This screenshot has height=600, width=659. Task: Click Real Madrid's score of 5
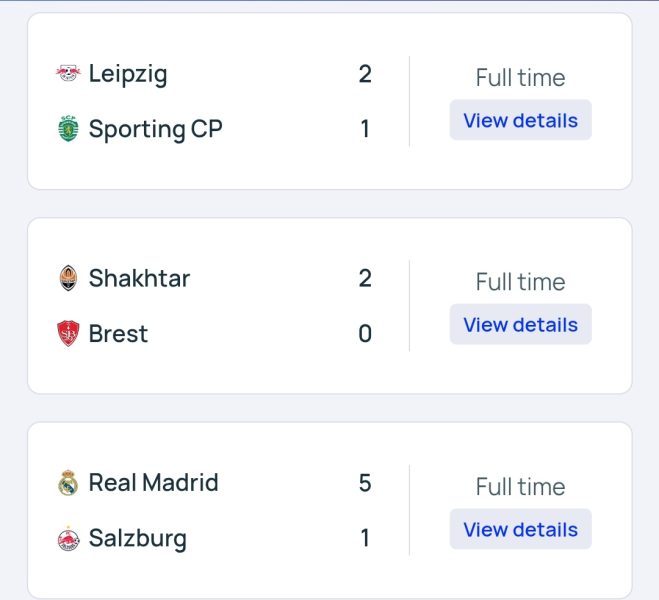[x=365, y=483]
